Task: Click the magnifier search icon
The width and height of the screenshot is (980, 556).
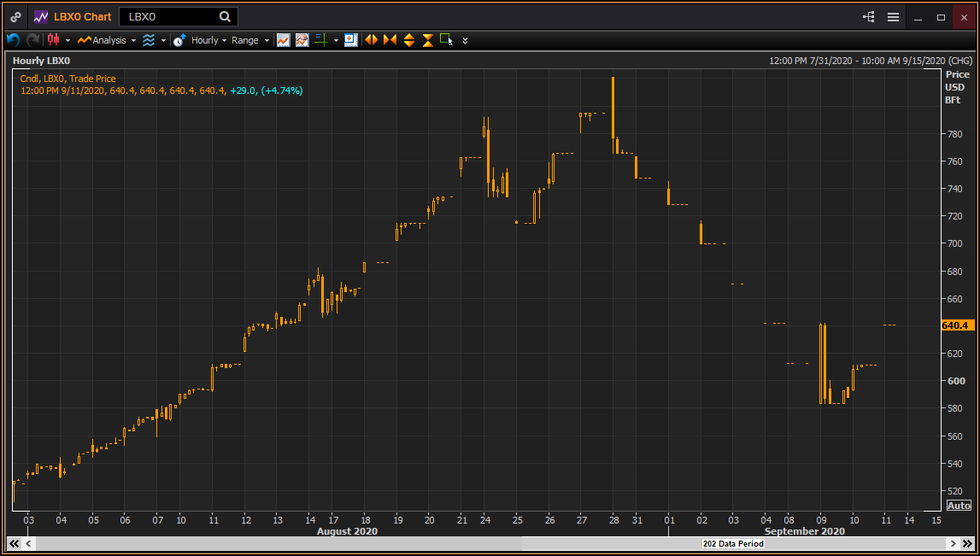Action: click(225, 17)
